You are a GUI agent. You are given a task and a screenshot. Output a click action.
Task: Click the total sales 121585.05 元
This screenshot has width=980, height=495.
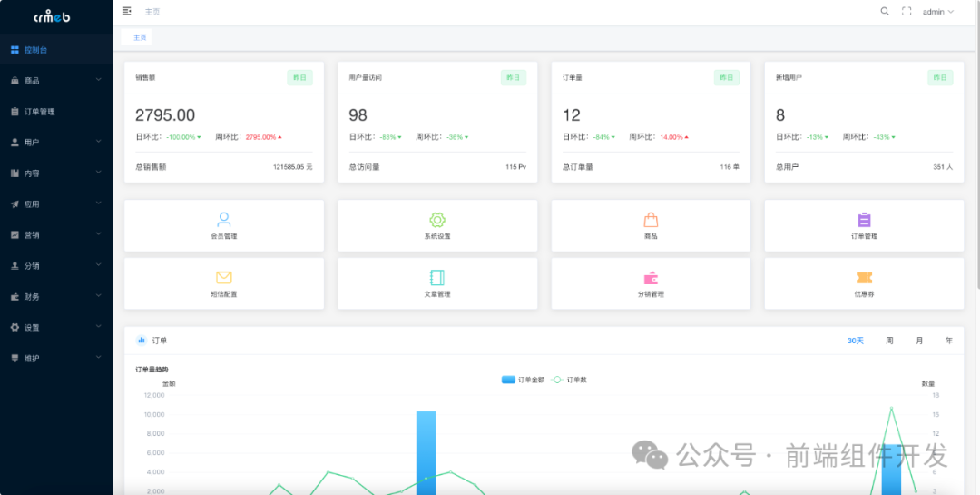pos(292,167)
